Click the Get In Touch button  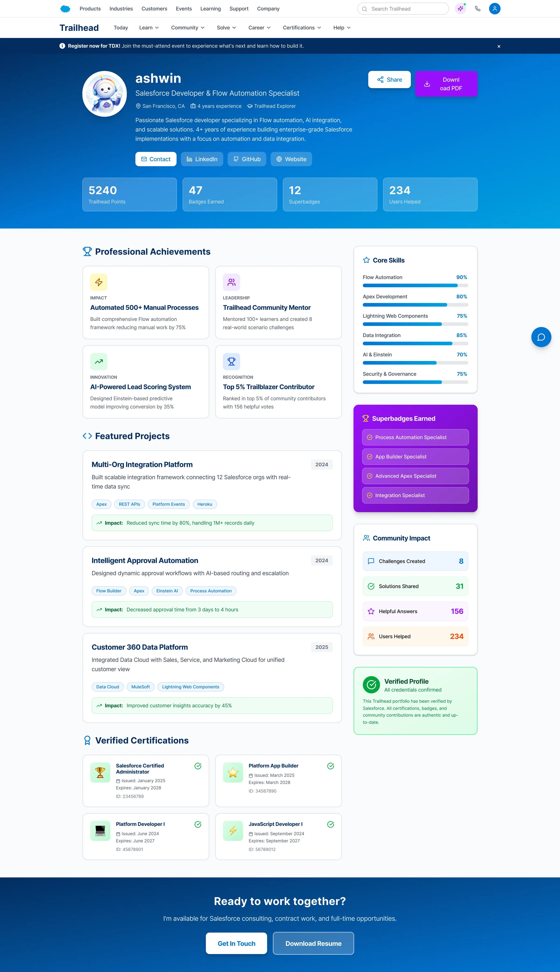[x=237, y=943]
